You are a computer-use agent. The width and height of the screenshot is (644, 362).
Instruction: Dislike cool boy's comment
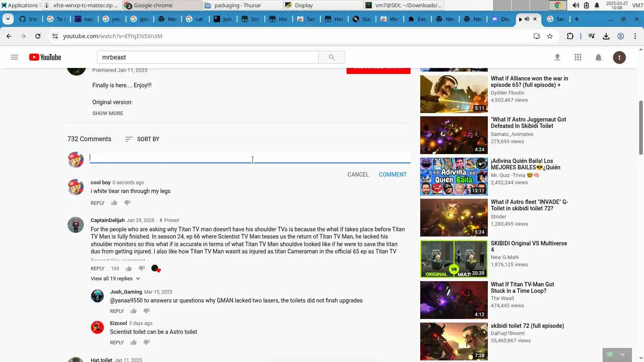click(127, 203)
